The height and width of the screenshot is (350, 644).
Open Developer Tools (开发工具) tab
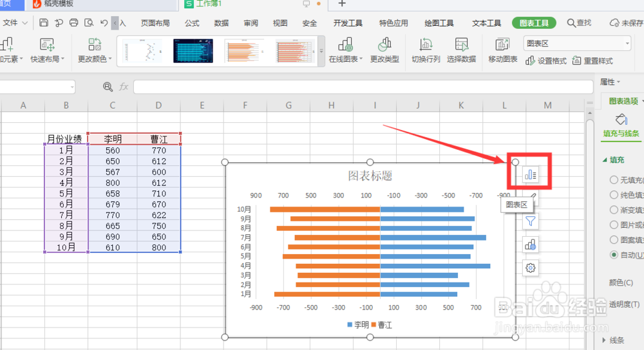click(348, 23)
